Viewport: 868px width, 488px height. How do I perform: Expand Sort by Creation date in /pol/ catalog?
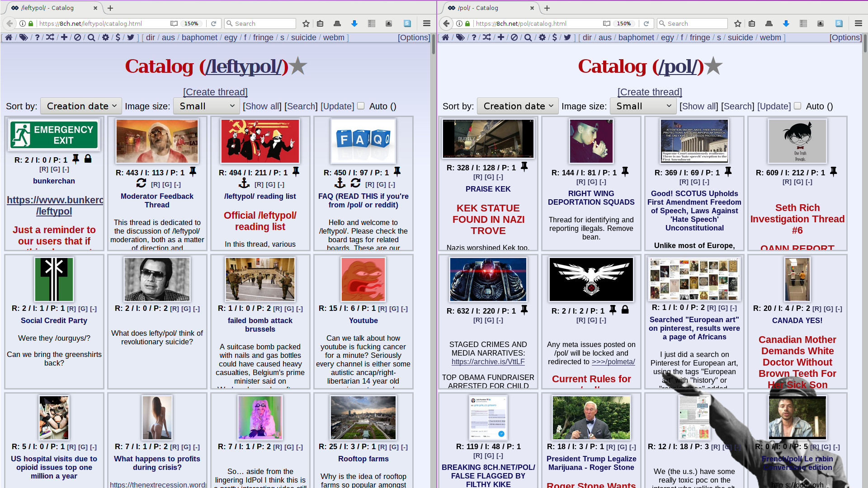518,106
